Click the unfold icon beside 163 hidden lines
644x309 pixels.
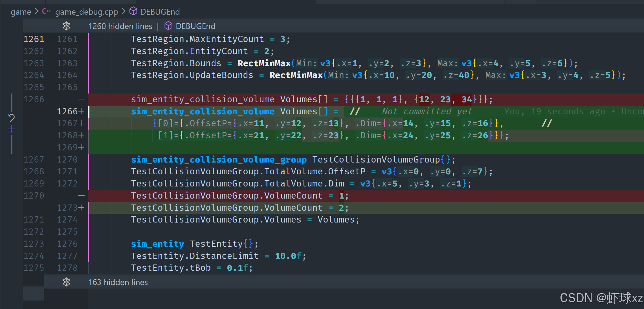[66, 282]
